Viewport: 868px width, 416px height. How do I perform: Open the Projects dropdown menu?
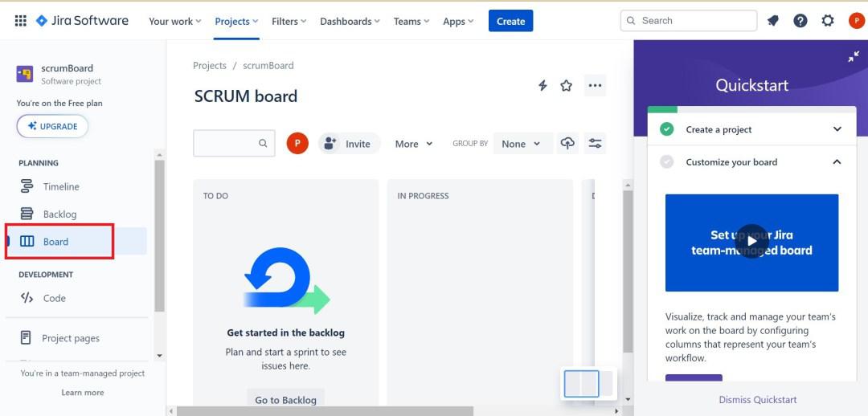pos(236,22)
